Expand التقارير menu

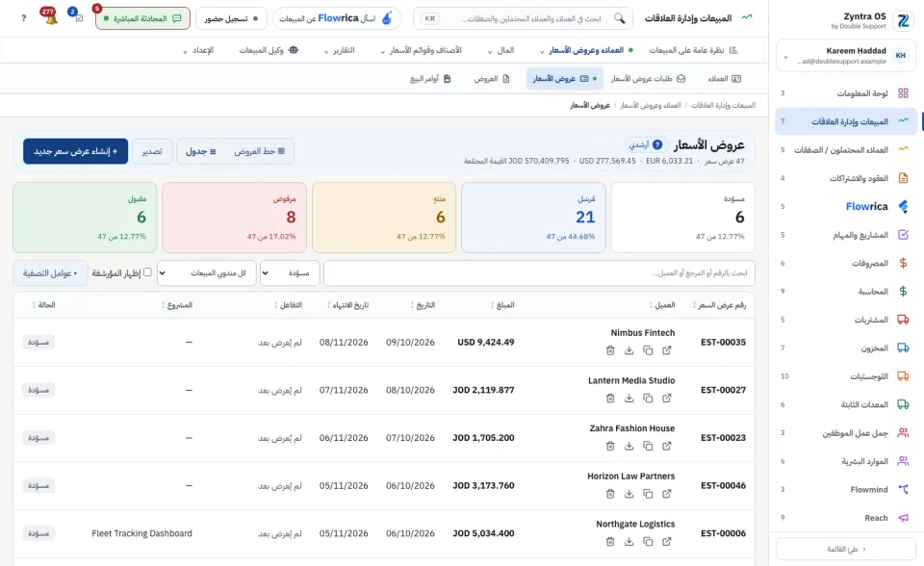click(340, 50)
